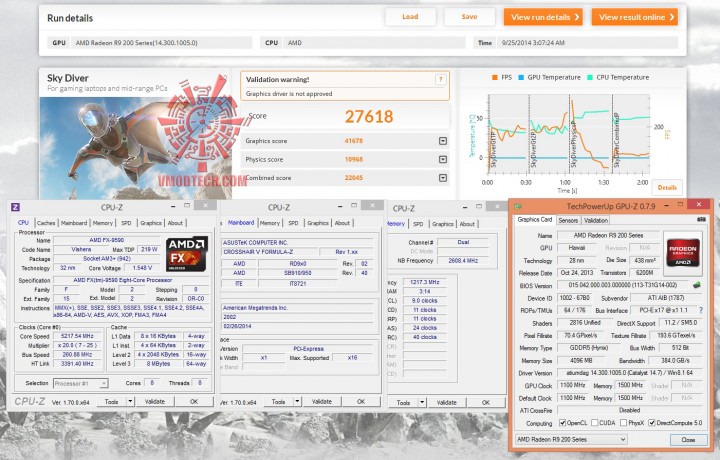Open Graphics tab in first CPU-Z window
720x460 pixels.
[x=151, y=223]
